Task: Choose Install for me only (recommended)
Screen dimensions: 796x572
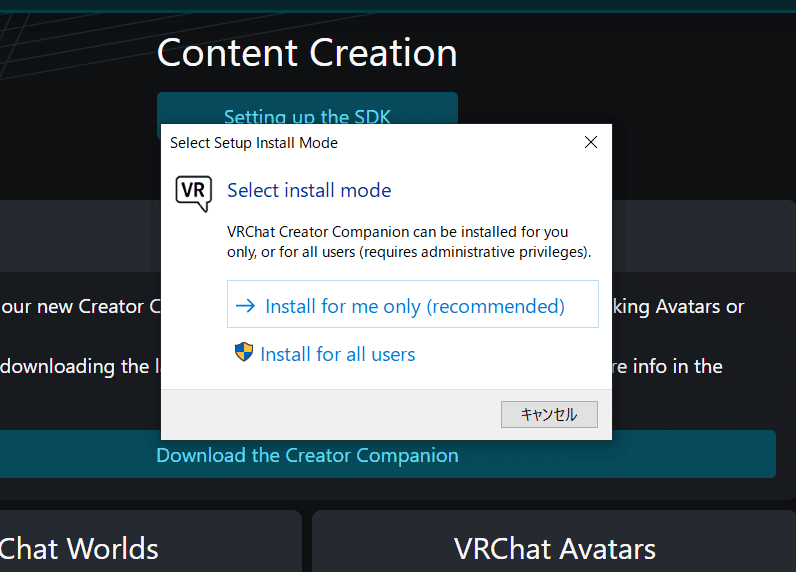Action: 413,304
